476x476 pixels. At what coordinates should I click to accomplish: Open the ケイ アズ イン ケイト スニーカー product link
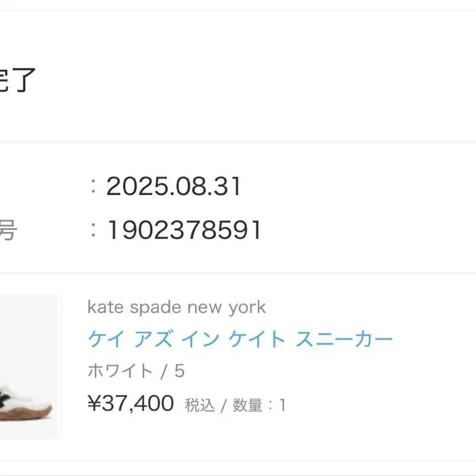tap(240, 339)
